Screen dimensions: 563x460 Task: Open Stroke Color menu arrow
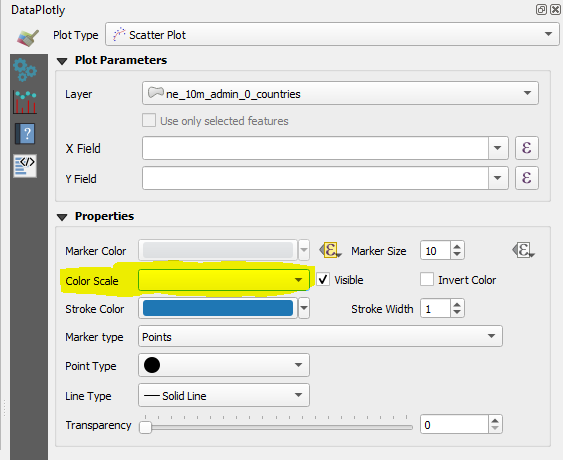tap(304, 308)
